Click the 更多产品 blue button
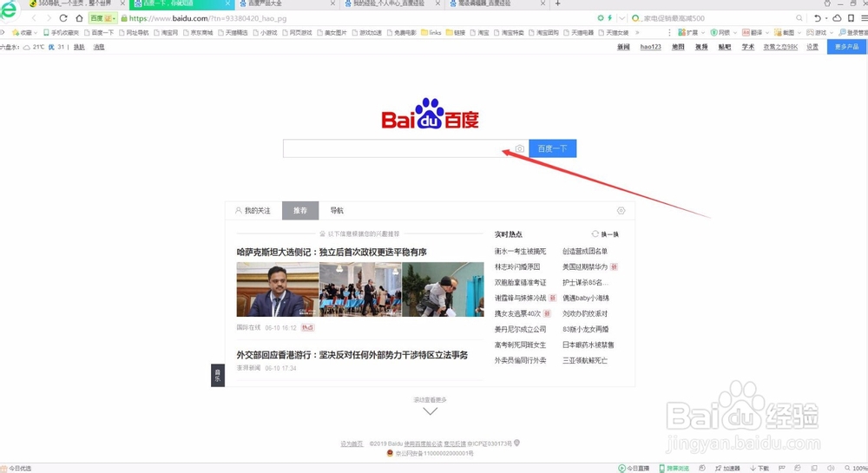This screenshot has height=473, width=868. (847, 47)
